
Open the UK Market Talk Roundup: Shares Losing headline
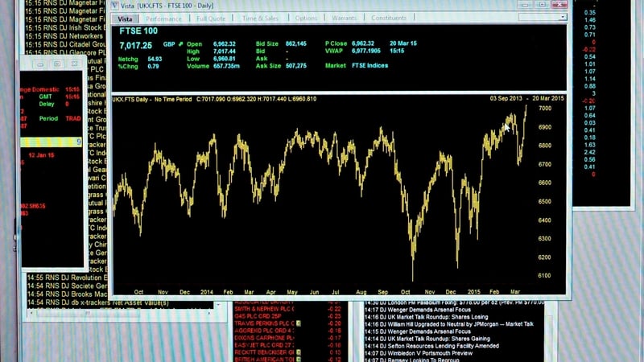pyautogui.click(x=427, y=317)
